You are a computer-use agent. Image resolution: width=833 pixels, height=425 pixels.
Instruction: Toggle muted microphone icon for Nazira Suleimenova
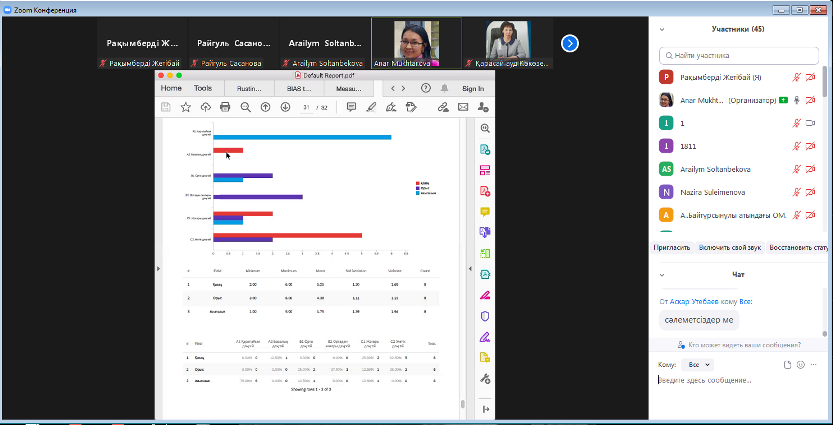(797, 191)
